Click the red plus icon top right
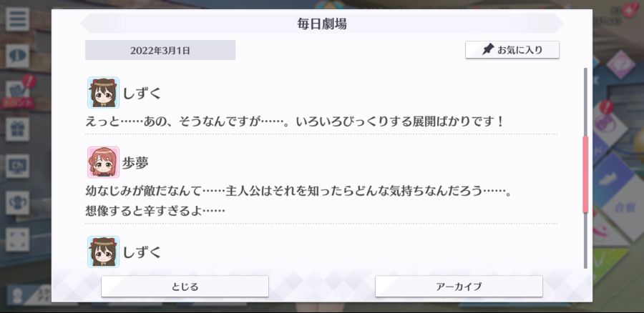Viewport: 644px width, 313px height. coord(630,10)
